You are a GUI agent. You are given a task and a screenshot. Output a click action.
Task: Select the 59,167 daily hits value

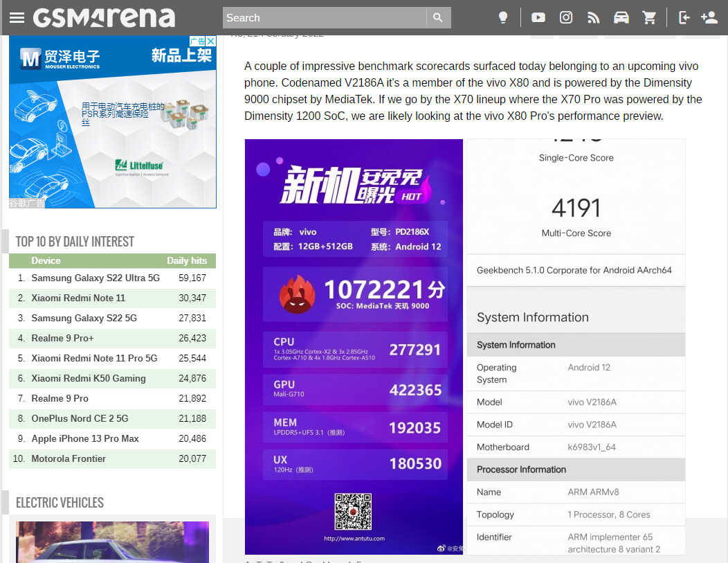pos(192,278)
